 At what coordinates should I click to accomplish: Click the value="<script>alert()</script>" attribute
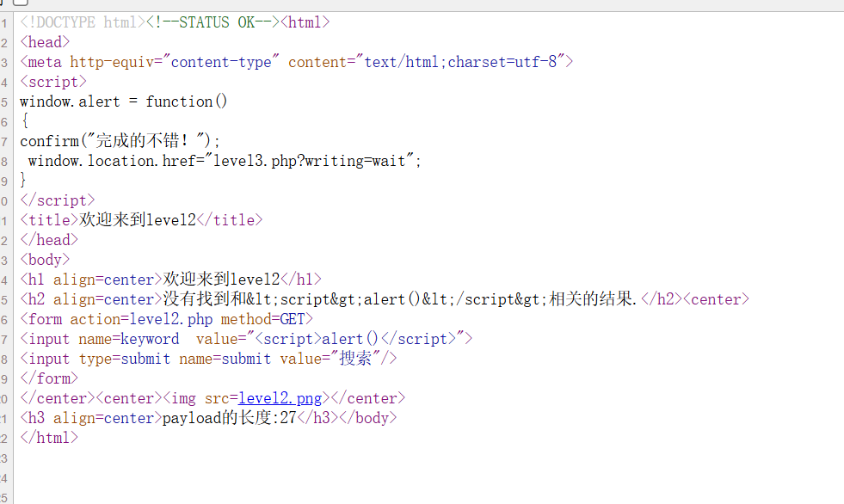coord(330,339)
